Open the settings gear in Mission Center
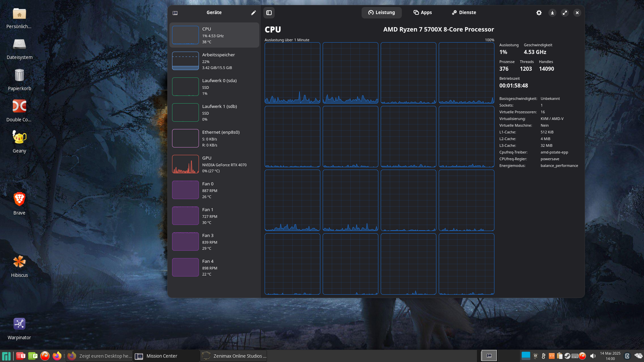This screenshot has width=644, height=362. click(x=539, y=13)
